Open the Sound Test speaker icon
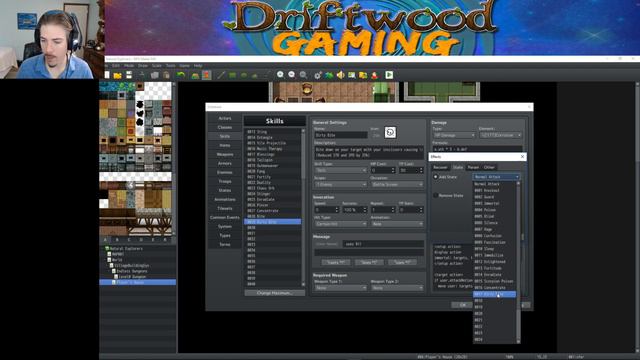Screen dimensions: 640x360 coord(340,75)
